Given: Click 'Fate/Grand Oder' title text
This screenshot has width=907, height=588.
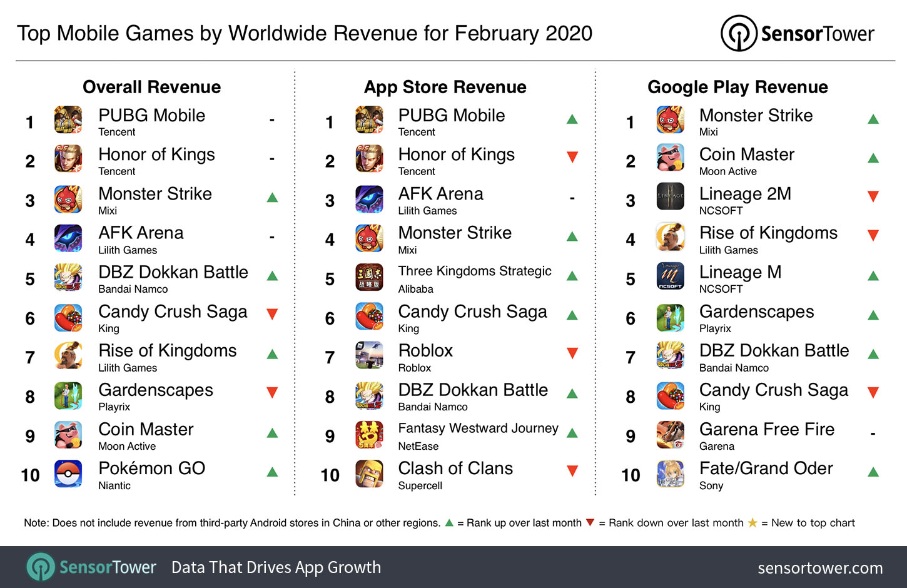Looking at the screenshot, I should point(766,468).
